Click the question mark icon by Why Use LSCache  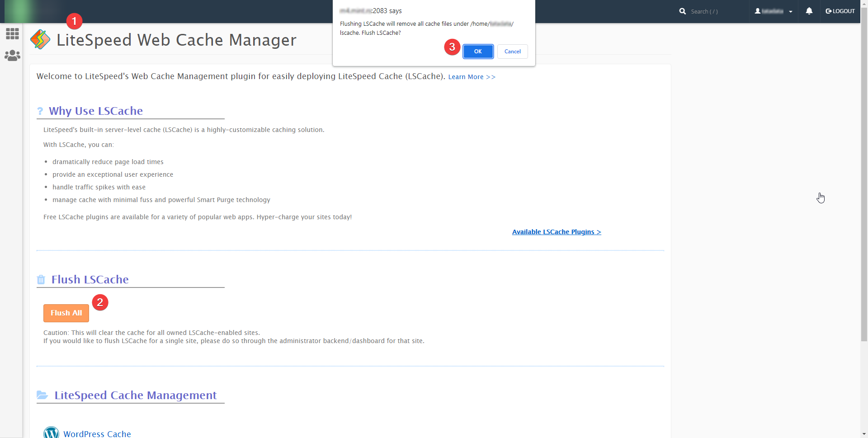(40, 111)
